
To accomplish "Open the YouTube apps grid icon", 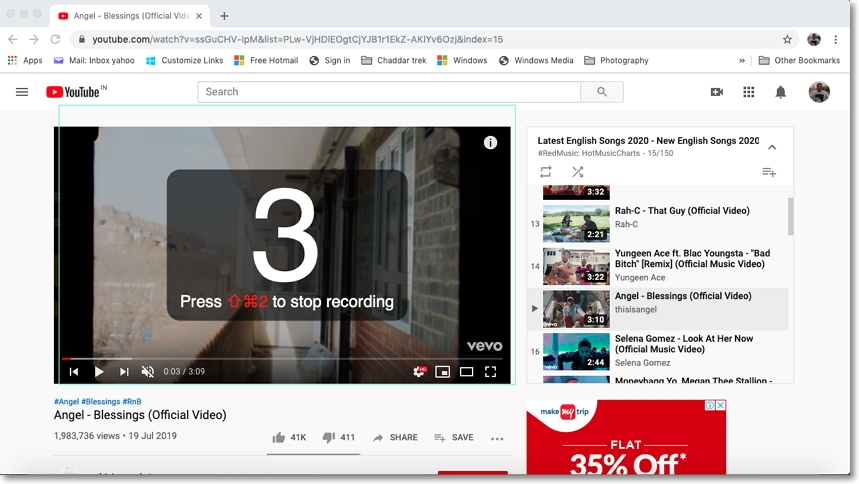I will pos(748,92).
